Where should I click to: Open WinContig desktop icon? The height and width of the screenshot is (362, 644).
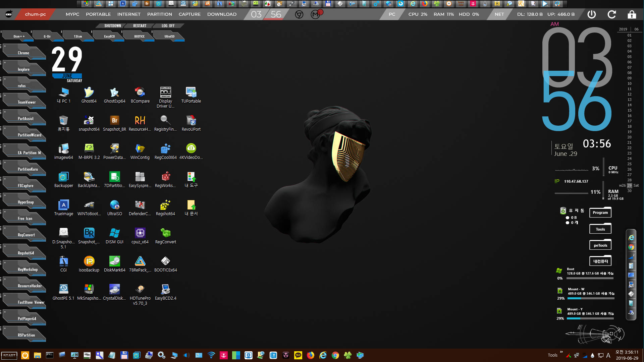(140, 151)
